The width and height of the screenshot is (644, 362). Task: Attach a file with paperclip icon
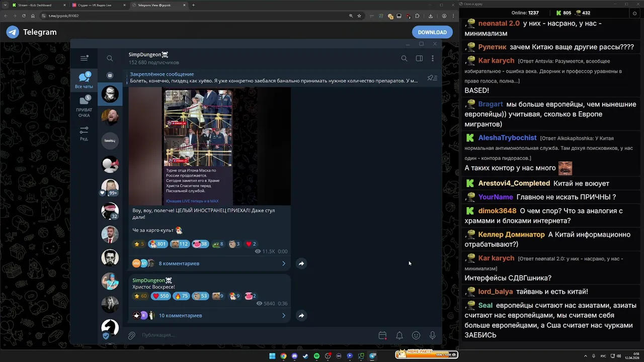tap(131, 335)
